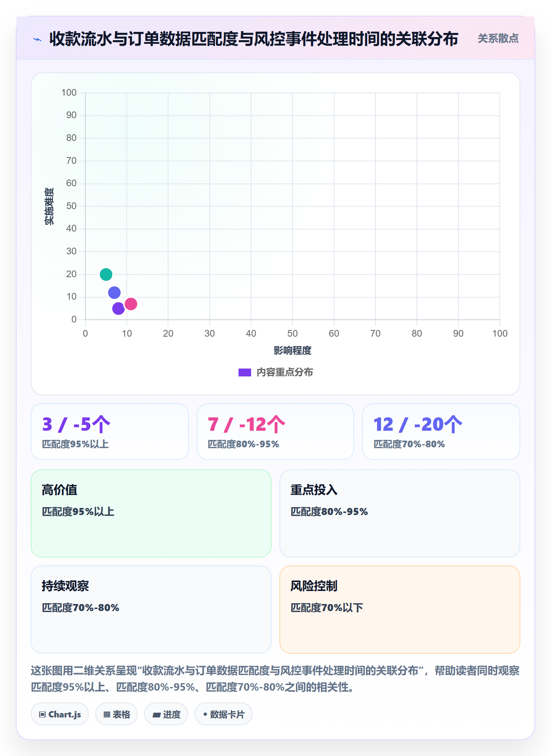Toggle the 内容重点分布 legend swatch
Viewport: 551px width, 756px height.
[245, 372]
